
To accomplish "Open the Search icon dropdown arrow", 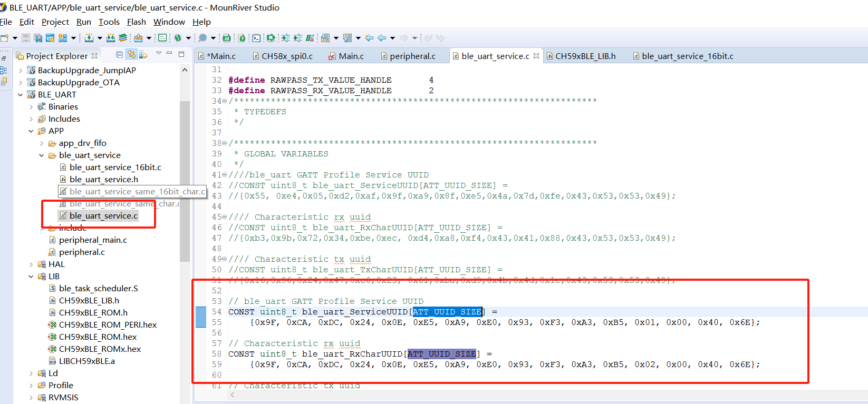I will 213,38.
